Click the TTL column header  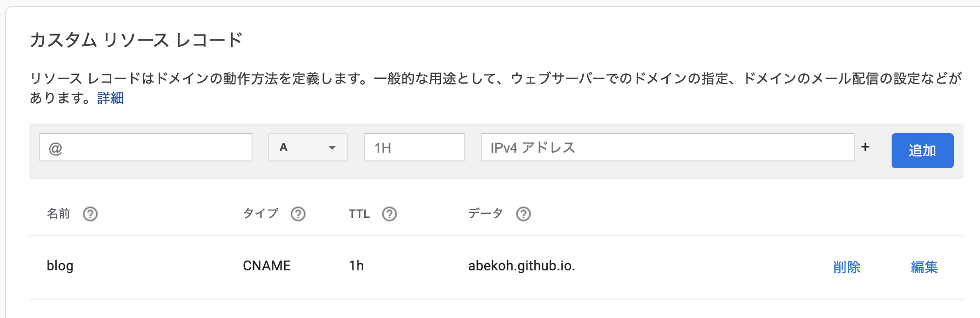[x=358, y=213]
